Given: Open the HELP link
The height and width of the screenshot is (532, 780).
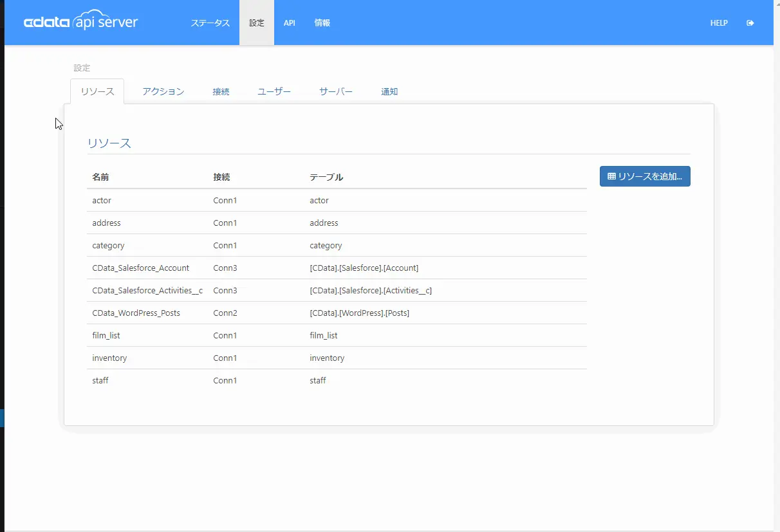Looking at the screenshot, I should point(719,23).
